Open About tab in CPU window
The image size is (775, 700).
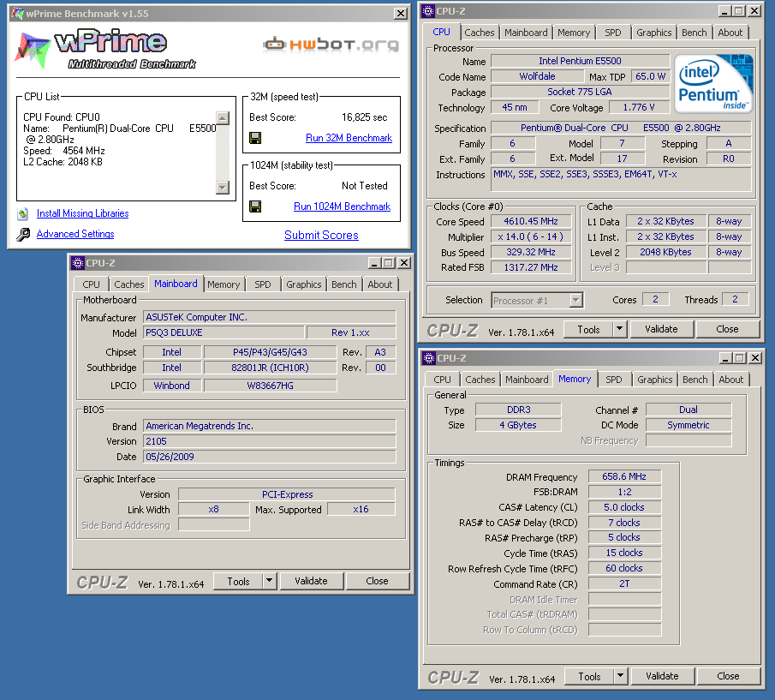point(730,33)
